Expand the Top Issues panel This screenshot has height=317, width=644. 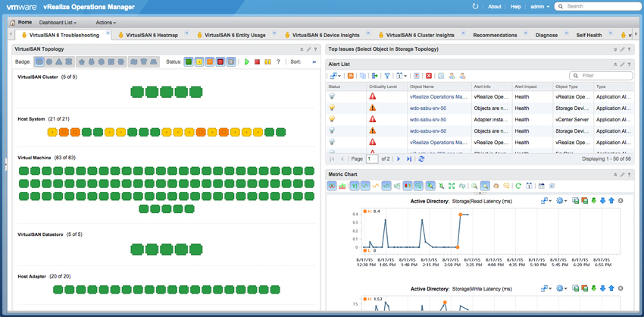615,49
